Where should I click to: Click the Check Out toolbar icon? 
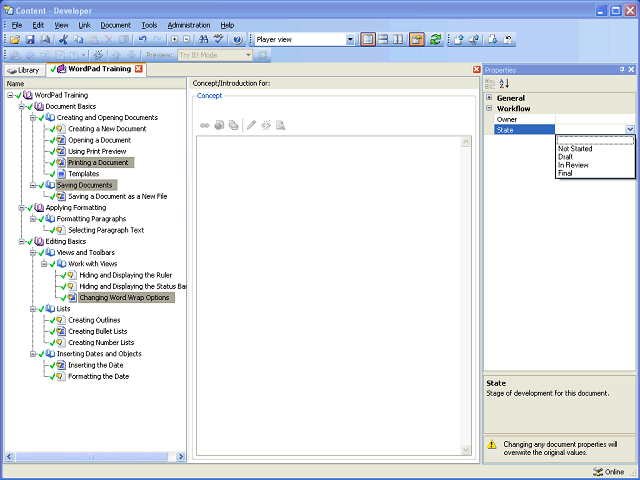pyautogui.click(x=492, y=40)
